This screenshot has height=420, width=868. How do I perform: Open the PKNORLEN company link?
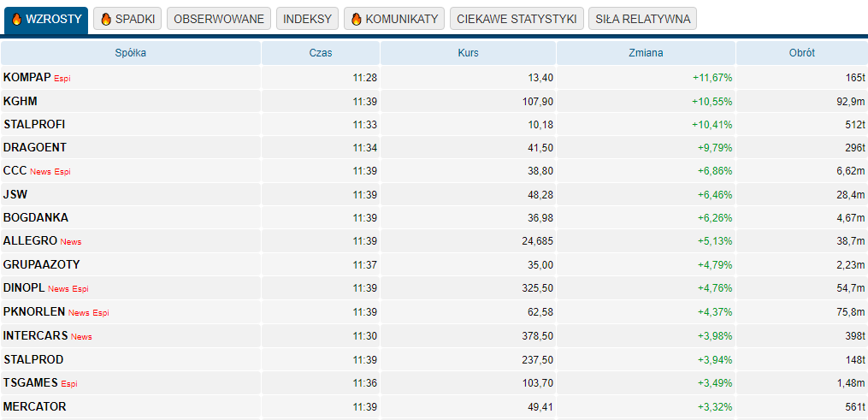click(34, 311)
